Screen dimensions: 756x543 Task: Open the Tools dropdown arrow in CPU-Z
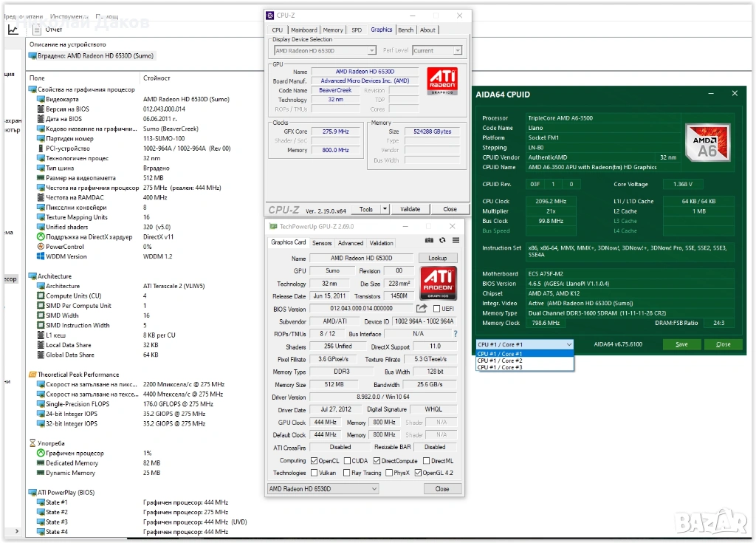385,209
